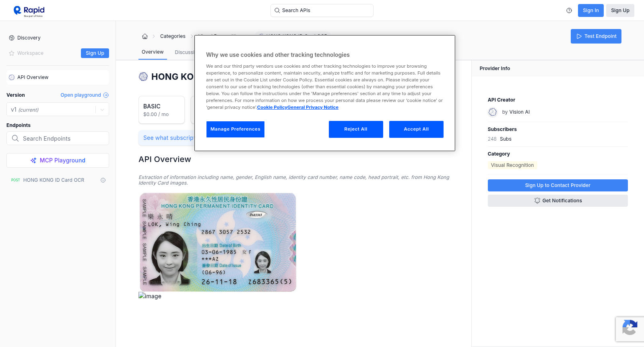
Task: Open the Discovery sidebar item
Action: 29,38
